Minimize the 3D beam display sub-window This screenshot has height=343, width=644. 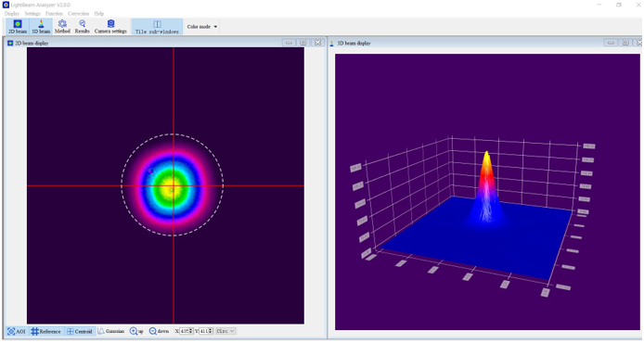tap(611, 43)
